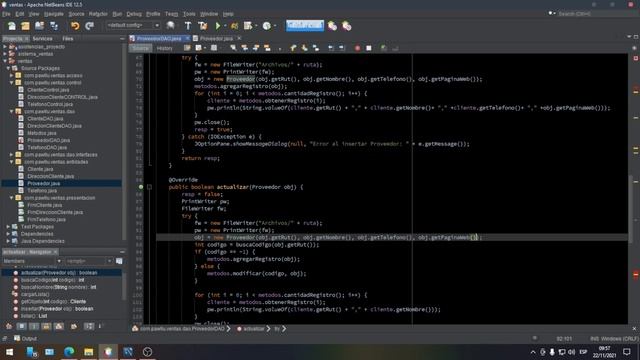Viewport: 640px width, 360px height.
Task: Open the default config dropdown
Action: pos(133,25)
